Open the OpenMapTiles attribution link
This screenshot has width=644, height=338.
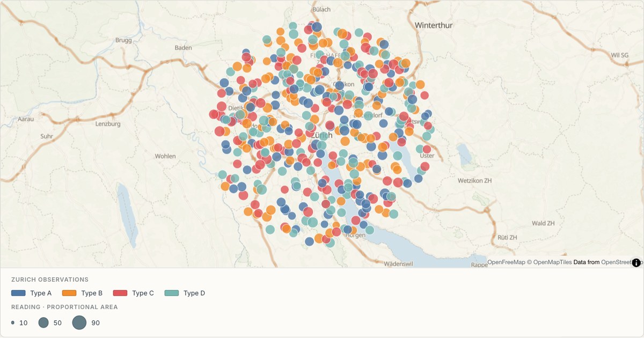552,263
